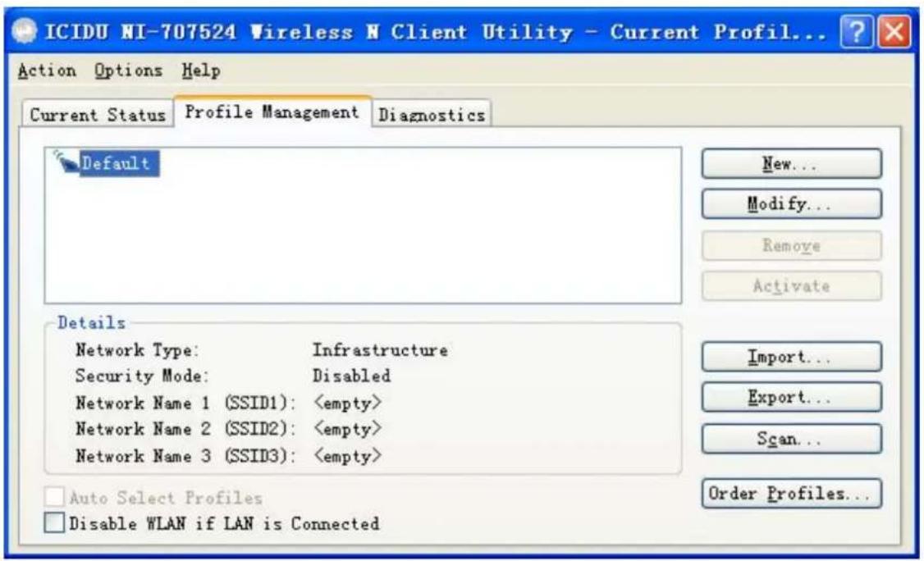Switch to the Current Status tab
This screenshot has width=924, height=561.
(x=98, y=114)
